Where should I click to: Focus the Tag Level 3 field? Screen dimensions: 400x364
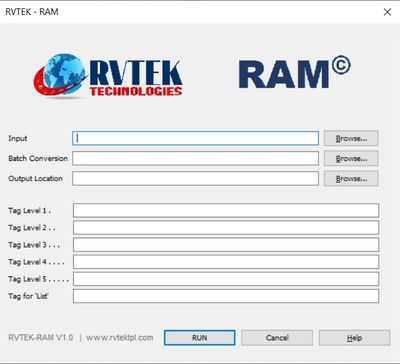(x=226, y=245)
